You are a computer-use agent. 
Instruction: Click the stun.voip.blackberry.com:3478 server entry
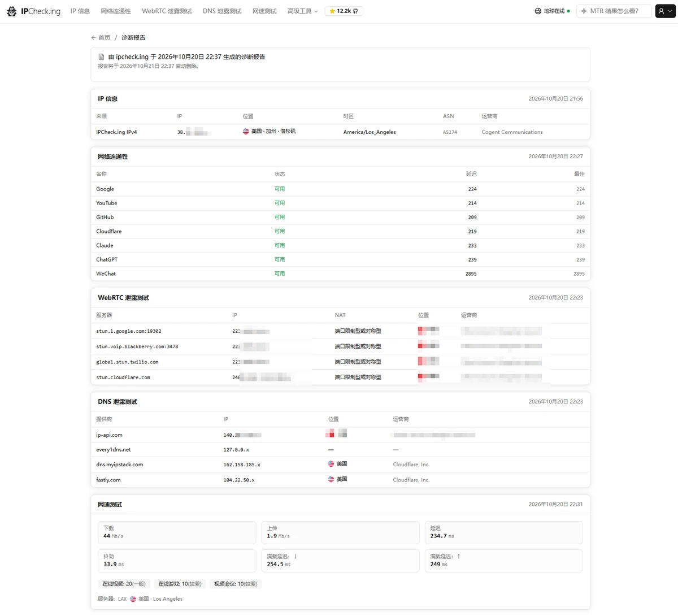pos(137,346)
